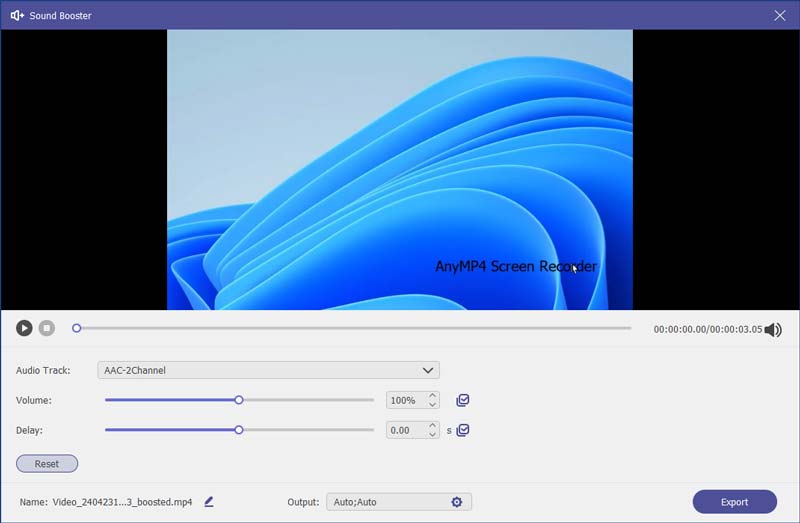Decrease volume percentage with down arrow

pyautogui.click(x=432, y=405)
